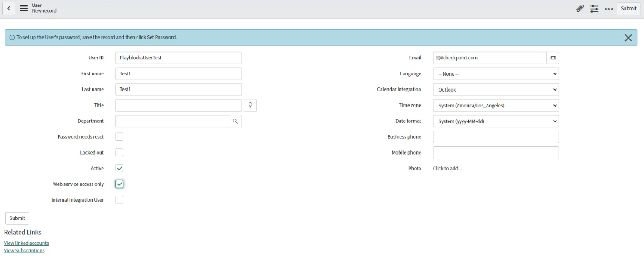Viewport: 644px width, 262px height.
Task: Open the personalize form settings icon
Action: coord(594,8)
